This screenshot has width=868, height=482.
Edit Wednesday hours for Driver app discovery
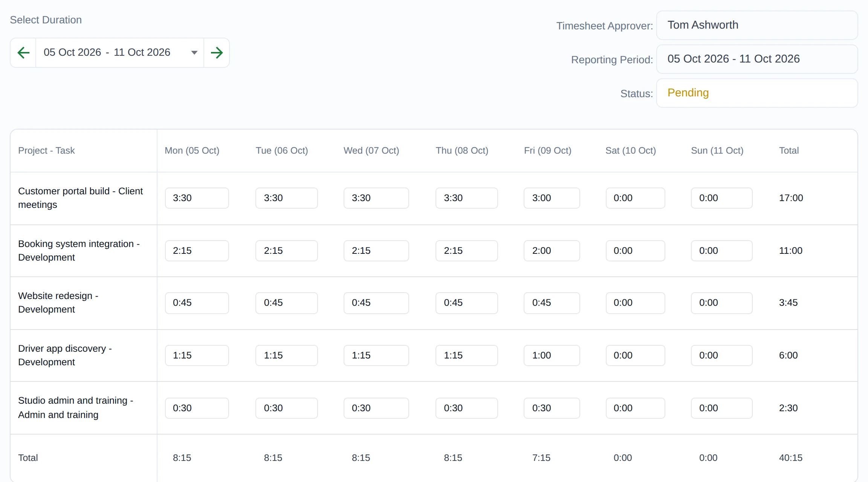click(376, 355)
